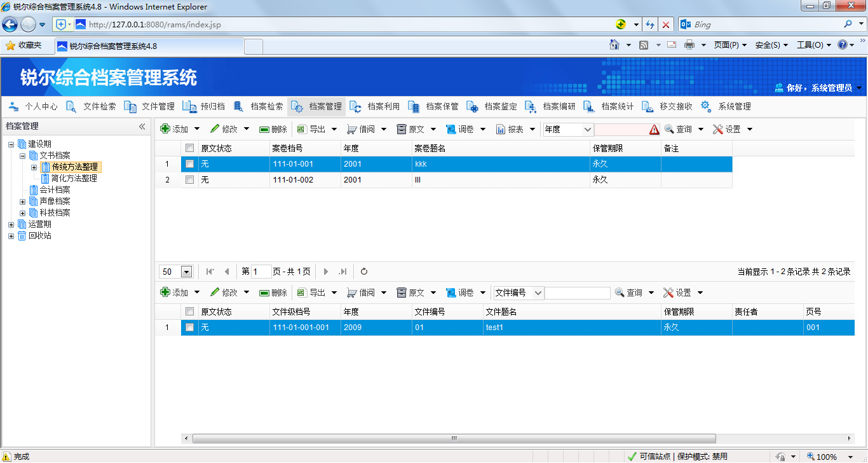Click the 档案统计 icon in navigation bar
This screenshot has width=868, height=463.
click(x=590, y=107)
